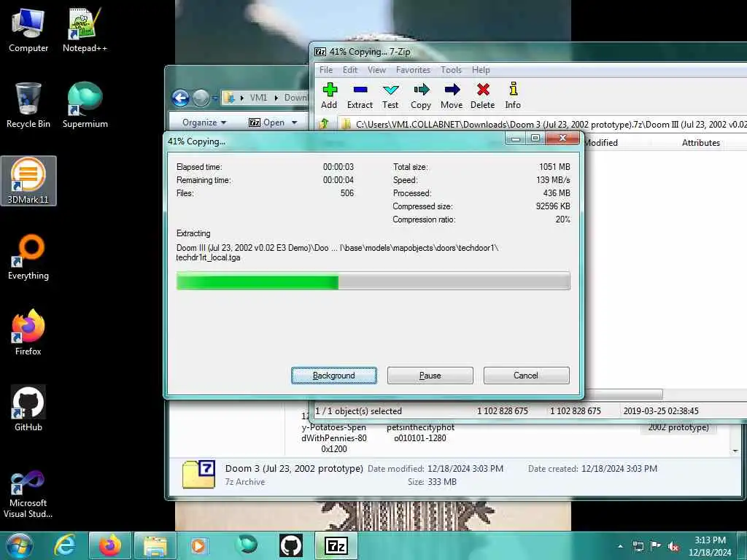Open the Recycle Bin desktop icon
Screen dimensions: 747x560
(x=28, y=105)
